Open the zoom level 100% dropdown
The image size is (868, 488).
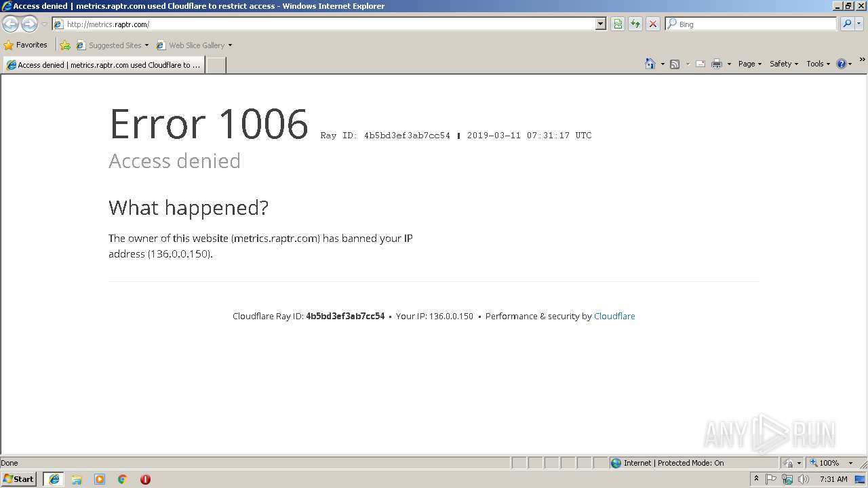[850, 463]
